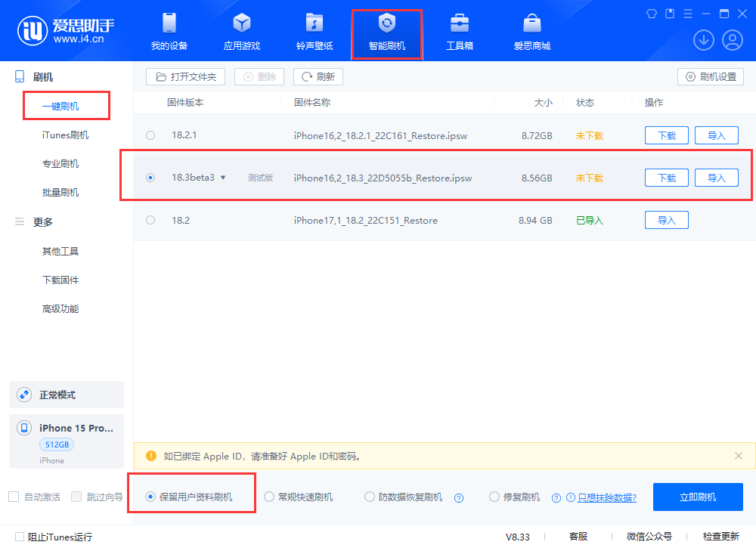Dismiss the Apple ID warning notice
The width and height of the screenshot is (756, 548).
[739, 456]
